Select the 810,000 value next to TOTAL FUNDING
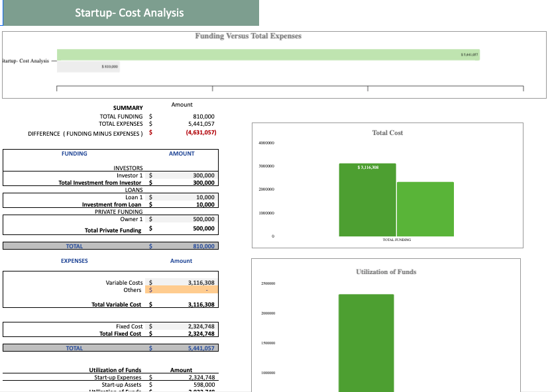Image resolution: width=552 pixels, height=392 pixels. point(203,117)
